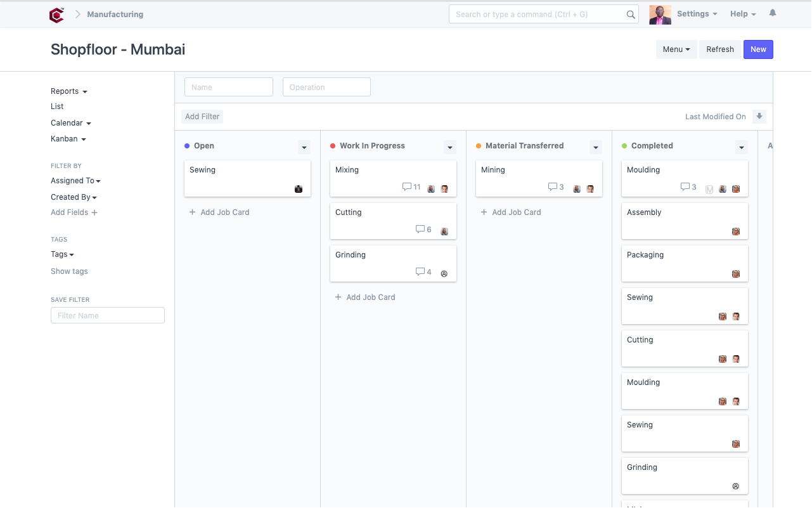The width and height of the screenshot is (812, 508).
Task: Click the search magnifier in the top bar
Action: (x=629, y=13)
